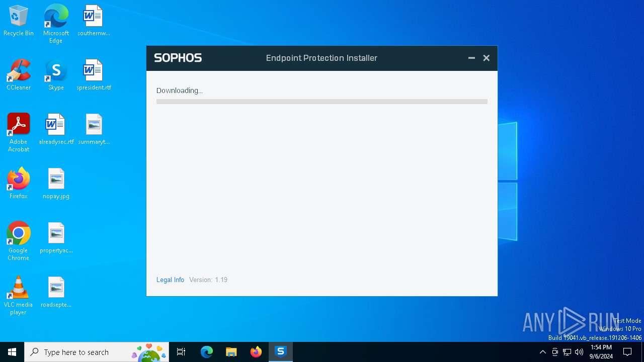Image resolution: width=644 pixels, height=362 pixels.
Task: Launch Microsoft Edge from the desktop
Action: (x=56, y=24)
